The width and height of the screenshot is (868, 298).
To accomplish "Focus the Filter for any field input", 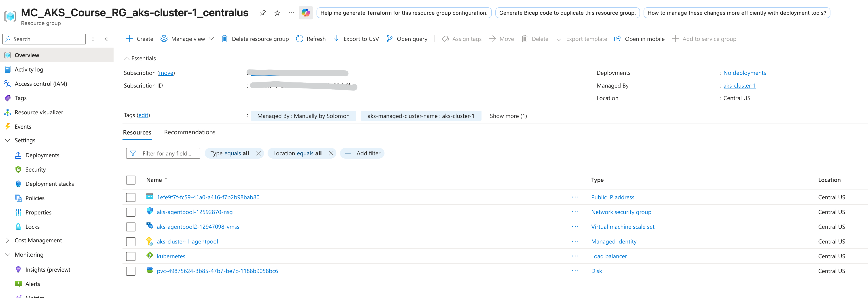I will click(x=163, y=153).
